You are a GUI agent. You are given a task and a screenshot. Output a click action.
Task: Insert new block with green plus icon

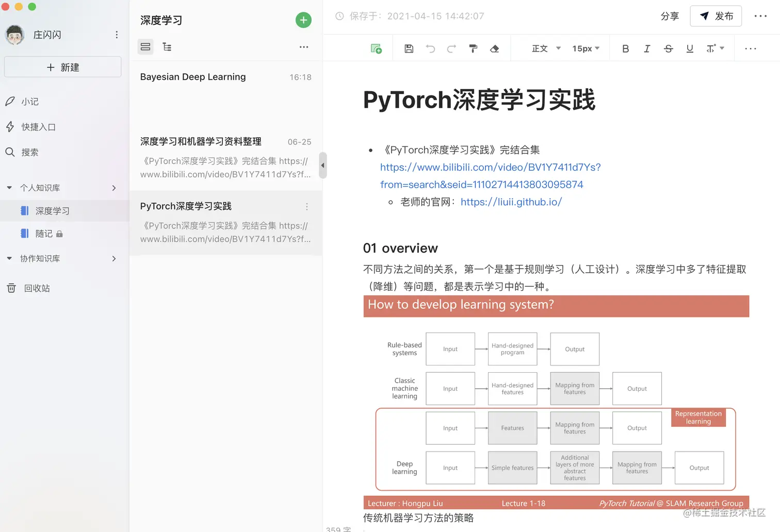(376, 48)
